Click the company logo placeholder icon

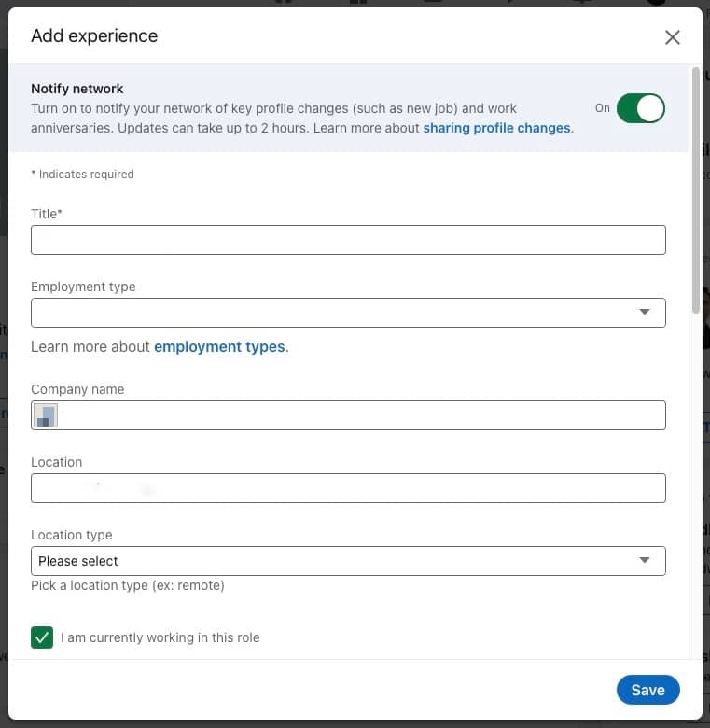[46, 415]
